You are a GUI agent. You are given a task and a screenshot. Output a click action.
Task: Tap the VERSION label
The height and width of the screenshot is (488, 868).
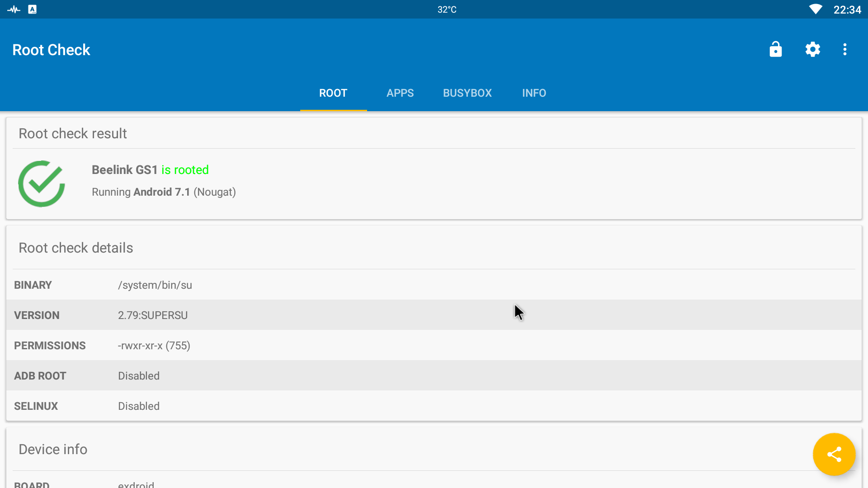click(37, 315)
